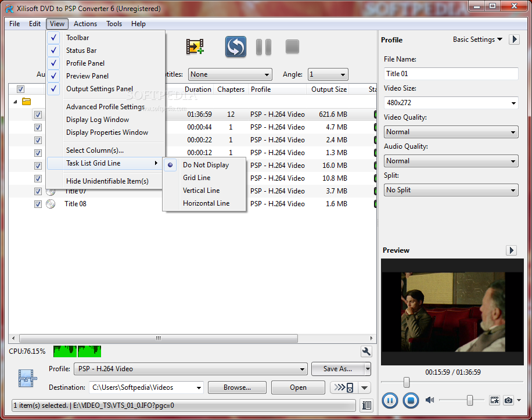Click the File Name field with Title 01
The width and height of the screenshot is (532, 420).
click(451, 74)
